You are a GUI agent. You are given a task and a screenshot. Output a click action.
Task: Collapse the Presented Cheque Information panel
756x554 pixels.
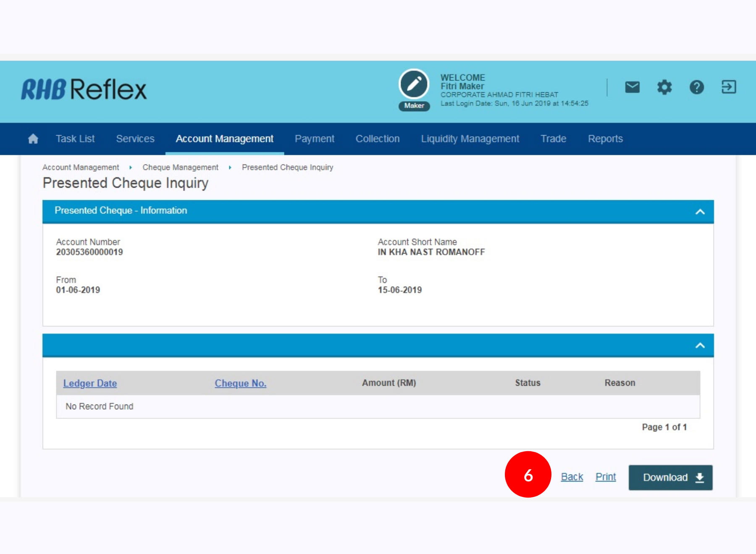[700, 212]
